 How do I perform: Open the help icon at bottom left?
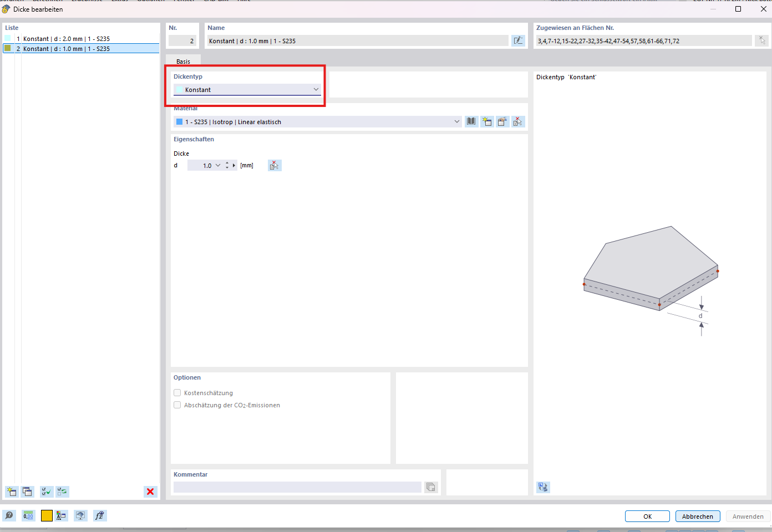click(9, 516)
